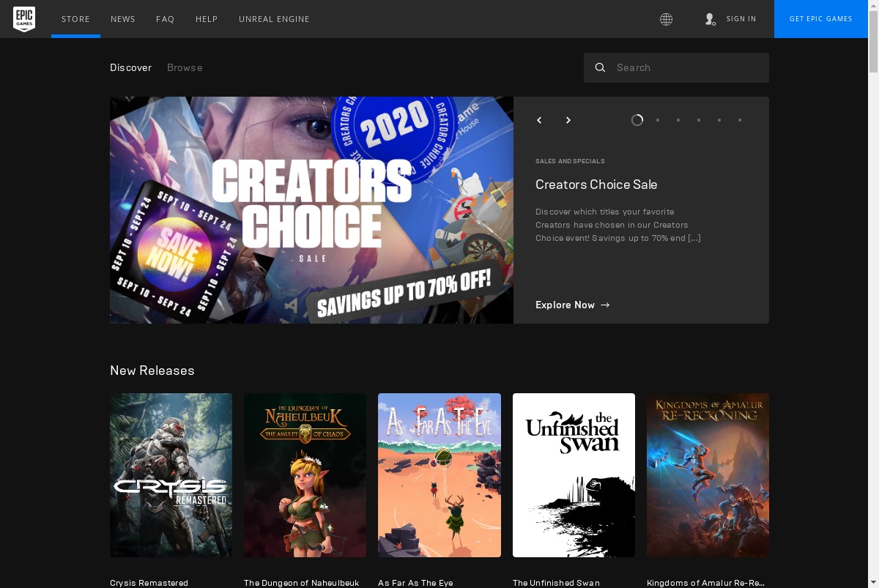This screenshot has width=879, height=588.
Task: Open the Creators Choice sale banner
Action: (x=311, y=210)
